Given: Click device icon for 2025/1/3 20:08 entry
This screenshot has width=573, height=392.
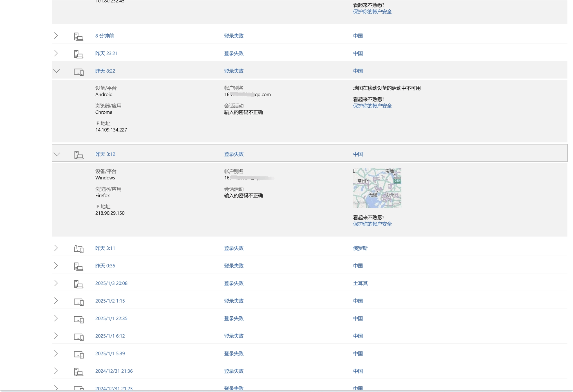Looking at the screenshot, I should [79, 284].
